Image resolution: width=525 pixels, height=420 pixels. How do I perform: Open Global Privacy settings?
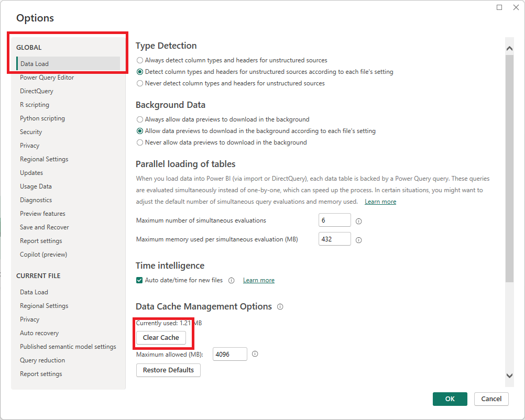pyautogui.click(x=29, y=146)
